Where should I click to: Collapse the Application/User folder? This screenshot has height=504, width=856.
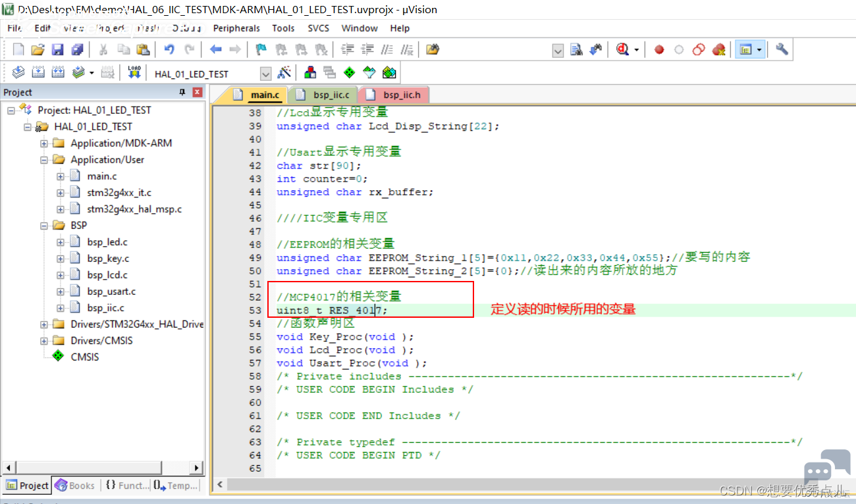43,160
